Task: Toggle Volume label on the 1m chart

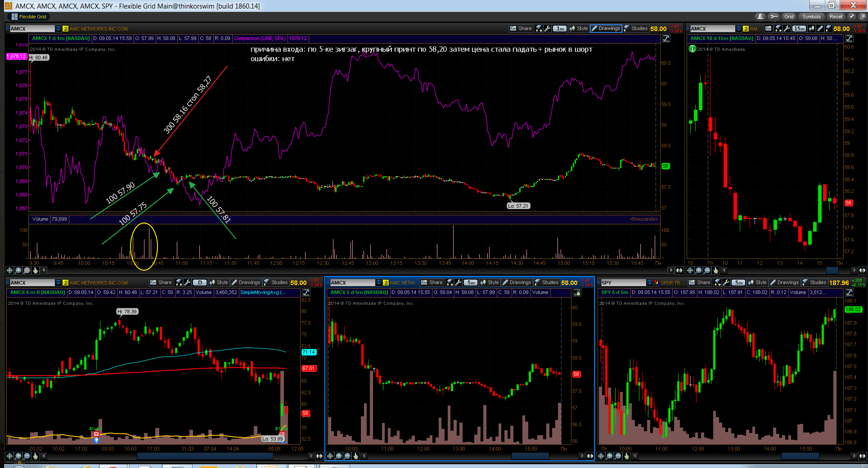Action: click(40, 219)
